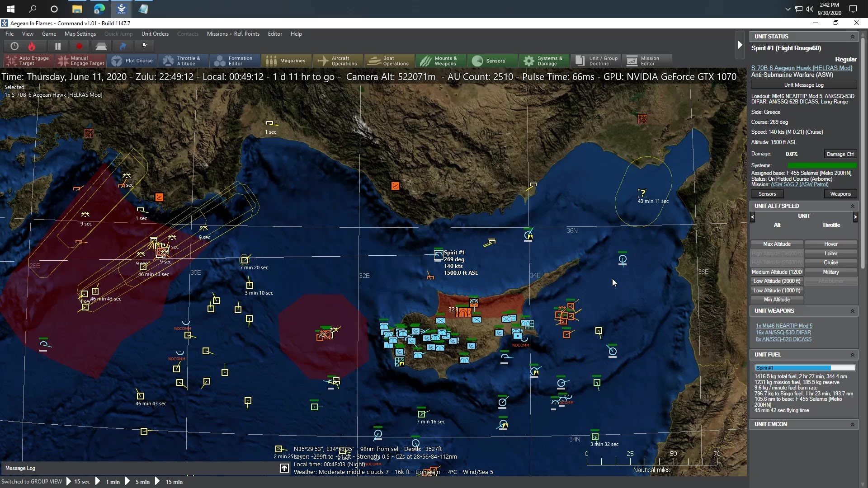Screen dimensions: 868x488
Task: Set altitude to Low Altitude (1000 ft)
Action: 777,291
